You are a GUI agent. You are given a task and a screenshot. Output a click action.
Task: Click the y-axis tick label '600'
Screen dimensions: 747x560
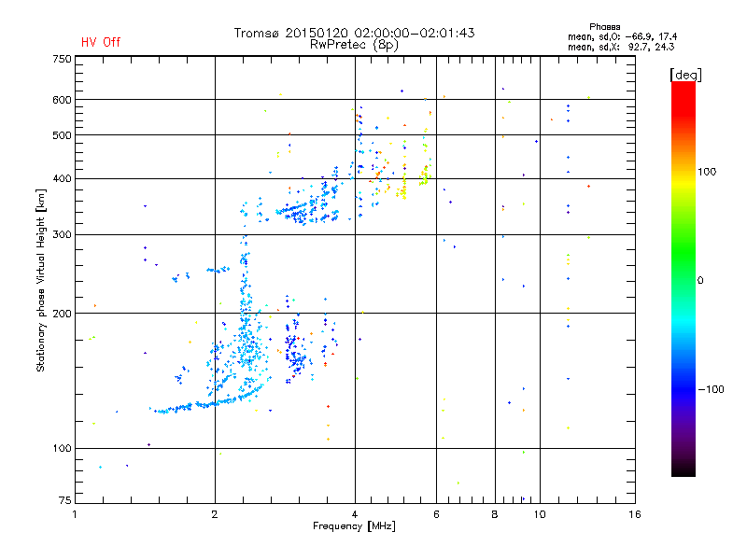pyautogui.click(x=63, y=100)
